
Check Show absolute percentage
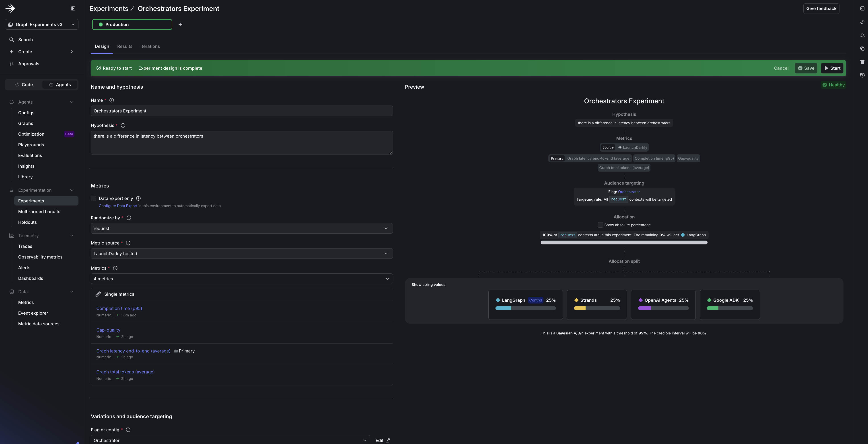pos(600,225)
